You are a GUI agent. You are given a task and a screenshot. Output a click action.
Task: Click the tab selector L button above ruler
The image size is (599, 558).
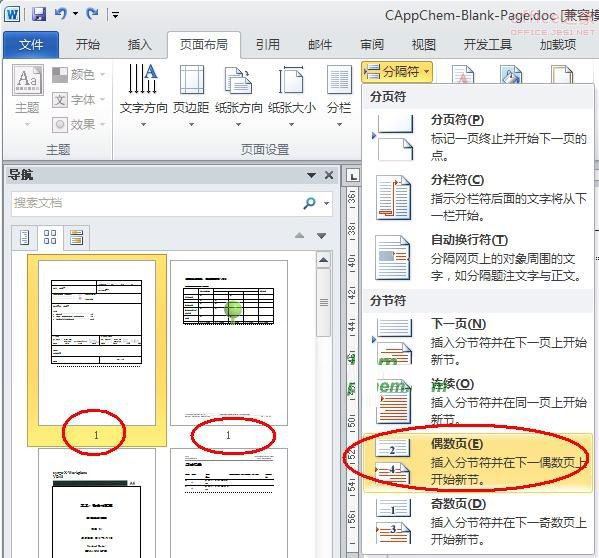pyautogui.click(x=353, y=176)
